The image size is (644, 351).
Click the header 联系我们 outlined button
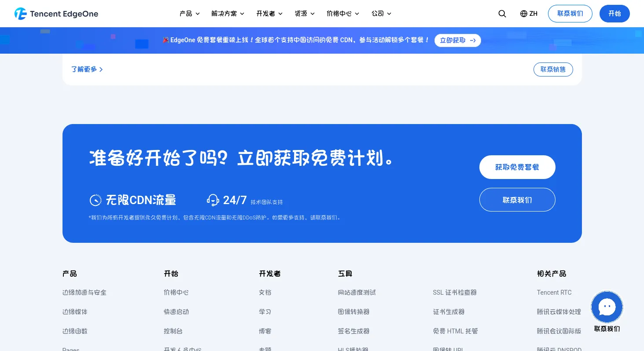pos(570,14)
